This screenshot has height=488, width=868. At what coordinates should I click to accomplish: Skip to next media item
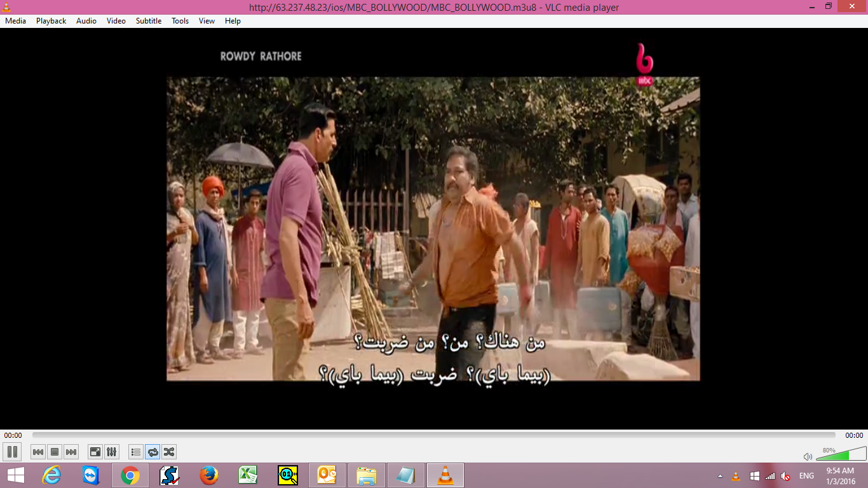71,452
